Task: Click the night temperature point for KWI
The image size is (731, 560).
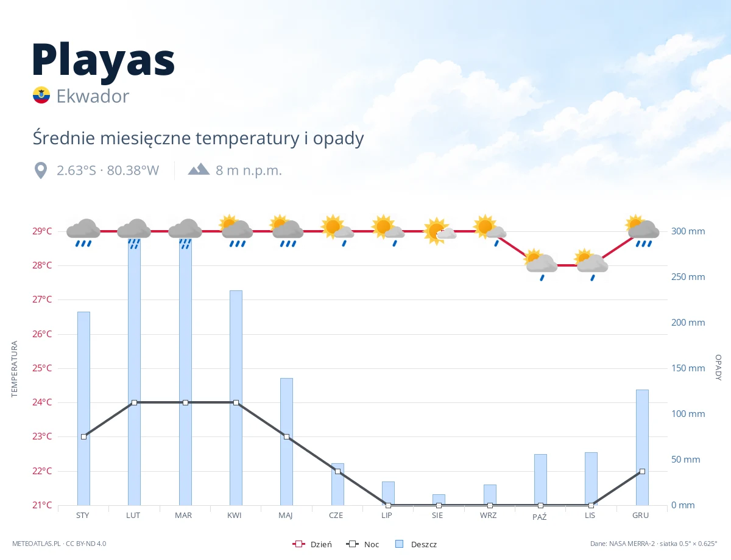Action: 236,402
